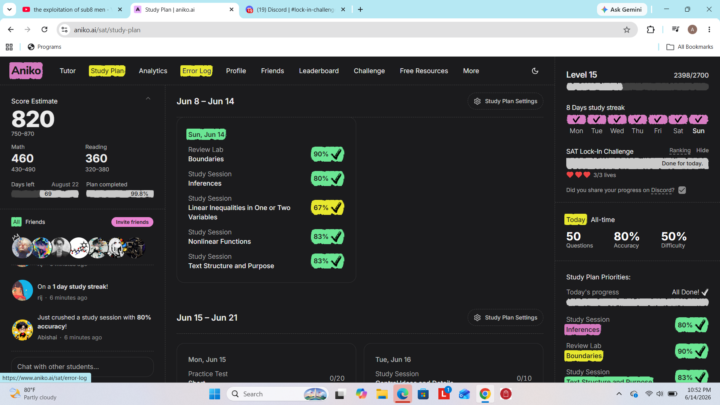Open Microsoft Store from taskbar

(x=423, y=394)
